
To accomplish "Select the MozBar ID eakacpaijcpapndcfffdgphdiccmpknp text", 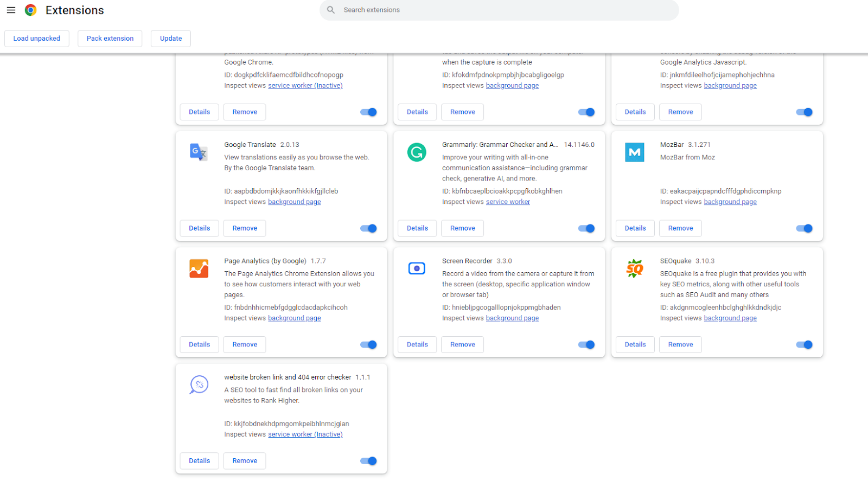I will (721, 191).
